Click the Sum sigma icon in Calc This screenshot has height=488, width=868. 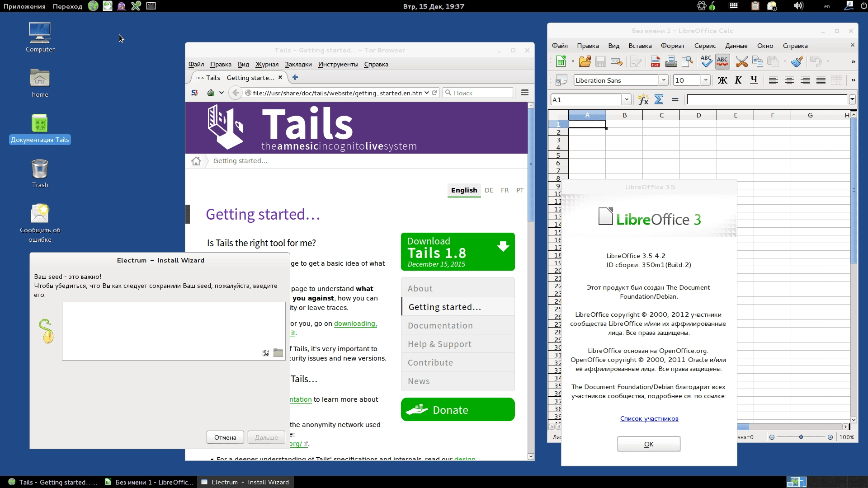point(659,99)
